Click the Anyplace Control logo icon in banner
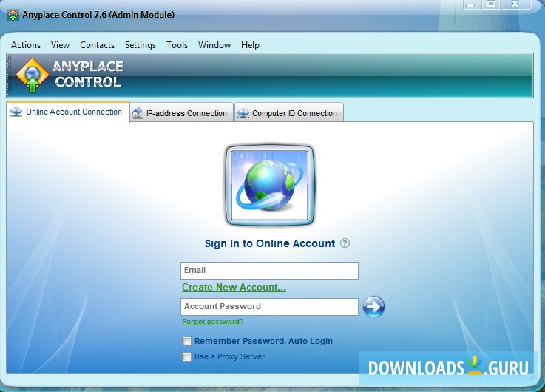 pos(33,75)
